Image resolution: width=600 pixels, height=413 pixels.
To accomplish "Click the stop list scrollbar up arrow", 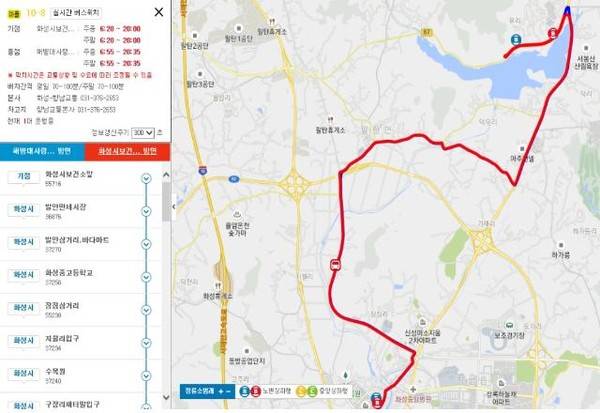I will (x=166, y=175).
